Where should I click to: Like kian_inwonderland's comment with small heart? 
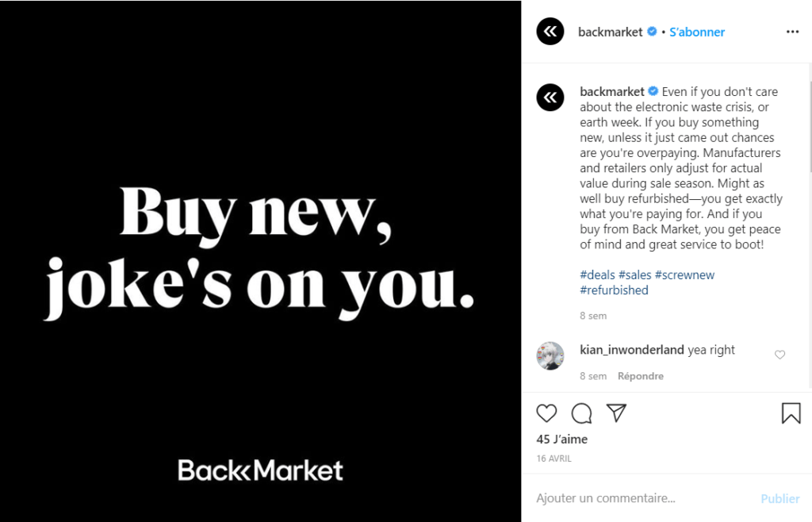779,355
